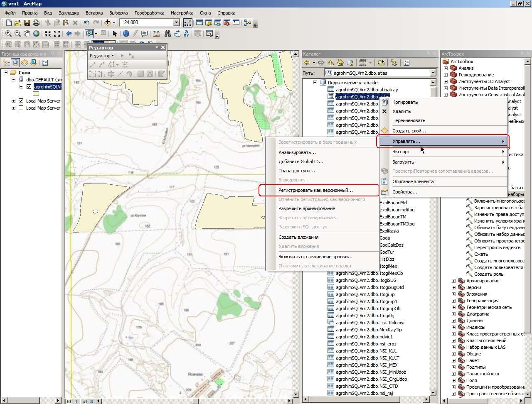Expand the Архивирование toolset
Screen dimensions: 532x404
pyautogui.click(x=453, y=281)
